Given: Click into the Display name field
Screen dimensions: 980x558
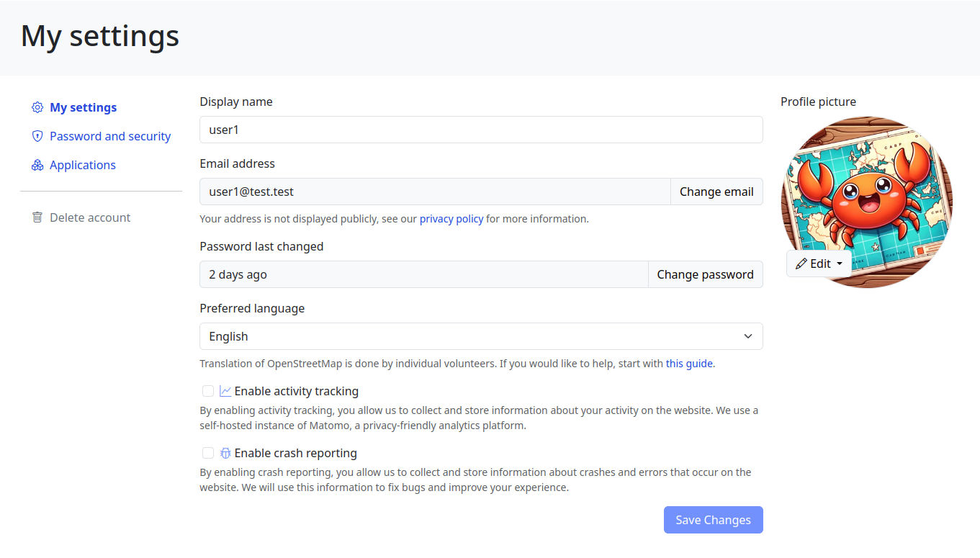Looking at the screenshot, I should click(x=480, y=130).
